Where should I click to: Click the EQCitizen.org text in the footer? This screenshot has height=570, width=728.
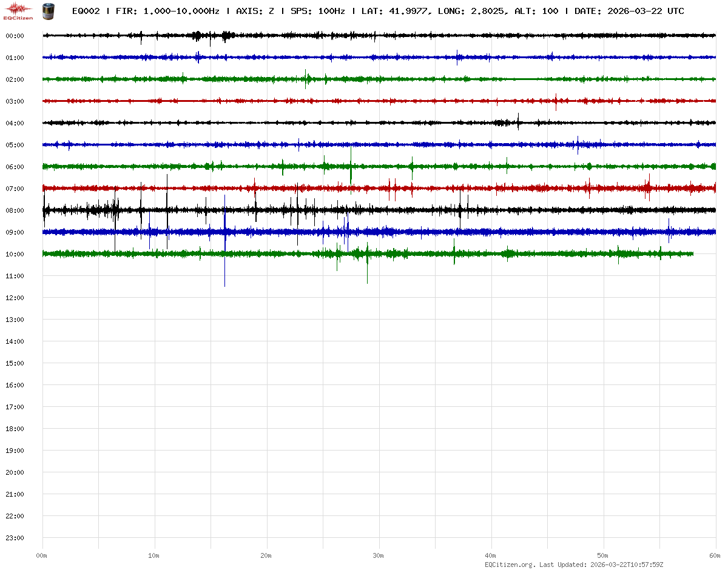510,565
